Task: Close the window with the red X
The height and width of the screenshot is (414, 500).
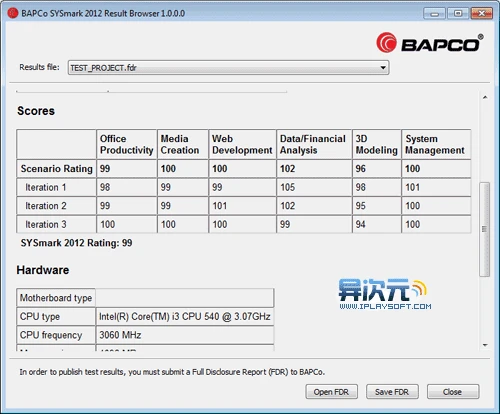Action: pyautogui.click(x=481, y=14)
